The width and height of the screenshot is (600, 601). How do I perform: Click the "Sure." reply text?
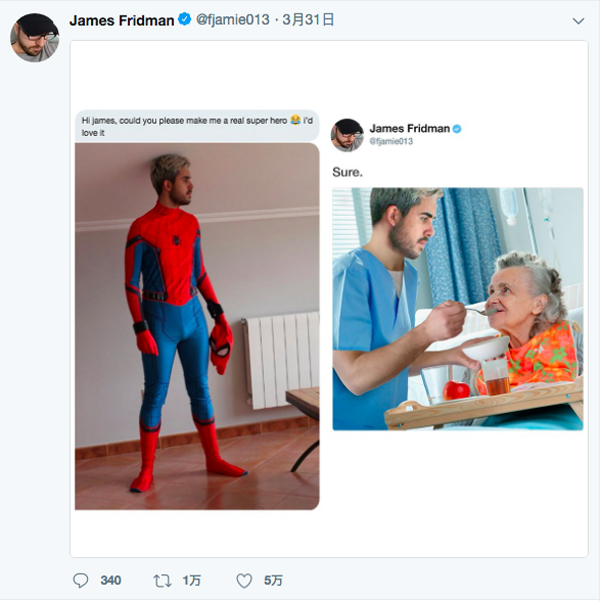(x=347, y=172)
